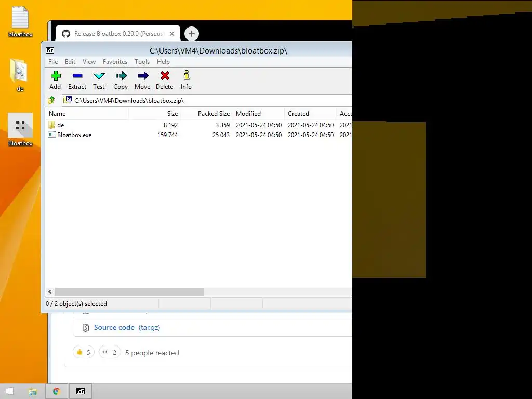Go up one folder level in 7-Zip

click(x=51, y=100)
